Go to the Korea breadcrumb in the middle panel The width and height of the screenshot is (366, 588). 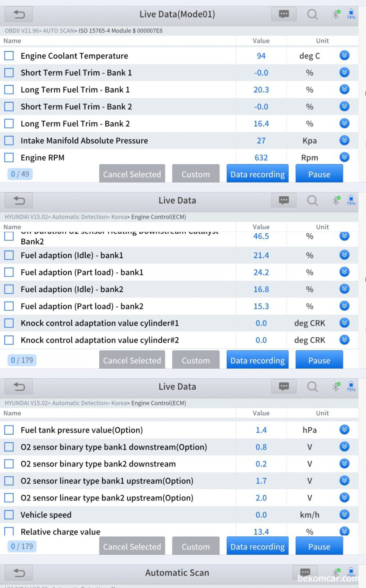point(119,217)
